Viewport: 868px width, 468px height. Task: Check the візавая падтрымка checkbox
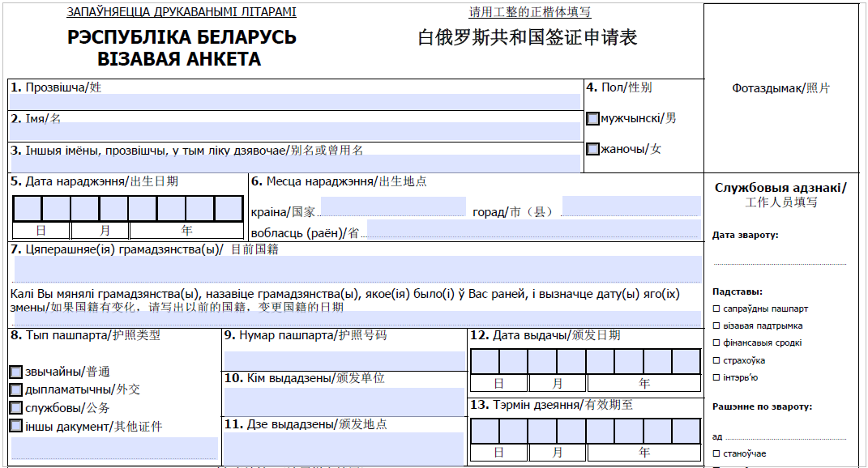click(x=716, y=325)
